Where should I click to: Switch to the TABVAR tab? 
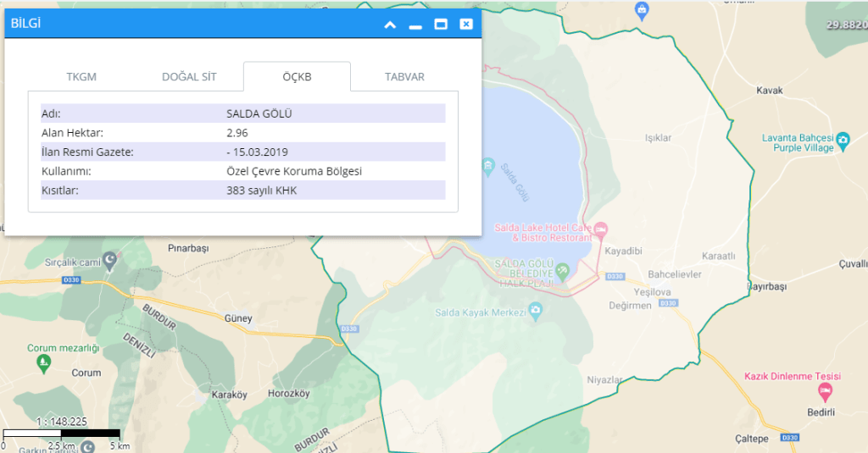pyautogui.click(x=404, y=77)
